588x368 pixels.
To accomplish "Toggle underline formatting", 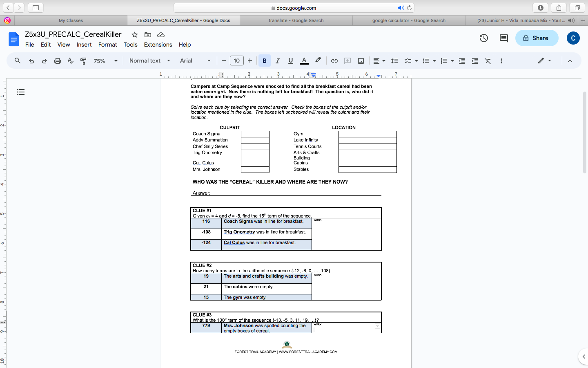I will click(290, 61).
